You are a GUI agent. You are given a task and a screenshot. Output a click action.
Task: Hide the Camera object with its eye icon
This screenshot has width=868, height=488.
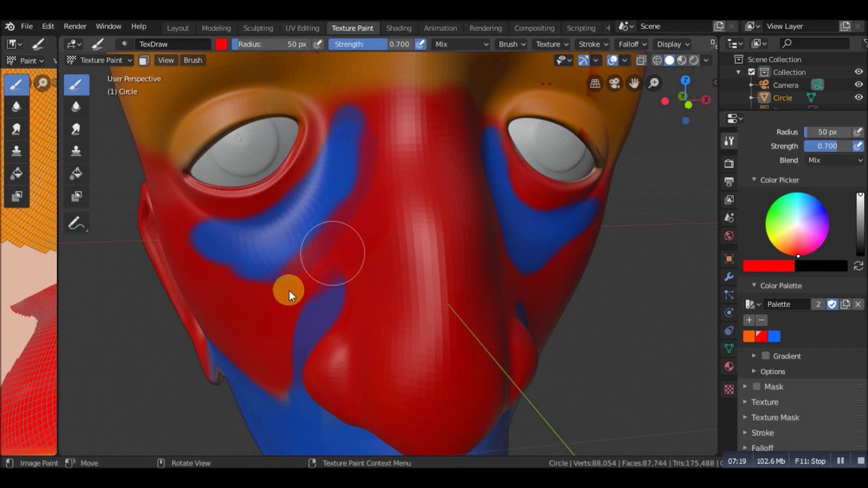point(859,85)
